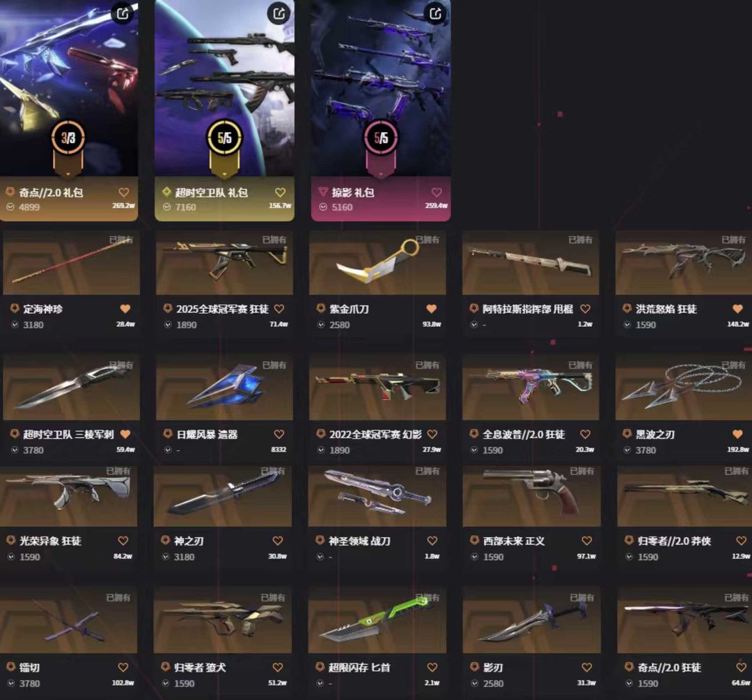Toggle heart on 超时空卫队 礼包
Screen dimensions: 752x700
[x=280, y=192]
